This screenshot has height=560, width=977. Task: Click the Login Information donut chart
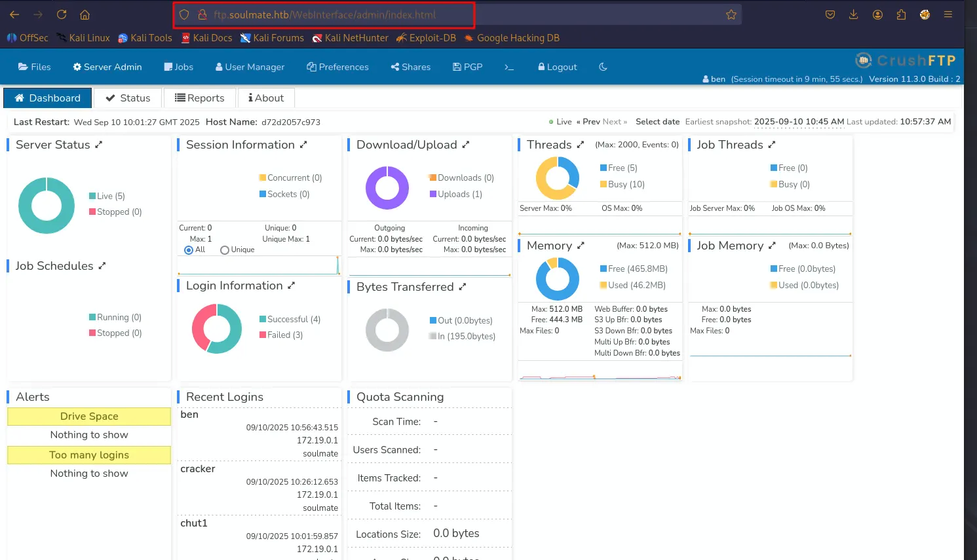(217, 329)
